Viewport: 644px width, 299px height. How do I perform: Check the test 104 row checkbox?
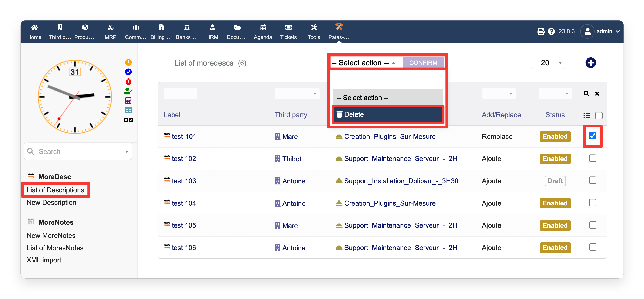pyautogui.click(x=592, y=203)
